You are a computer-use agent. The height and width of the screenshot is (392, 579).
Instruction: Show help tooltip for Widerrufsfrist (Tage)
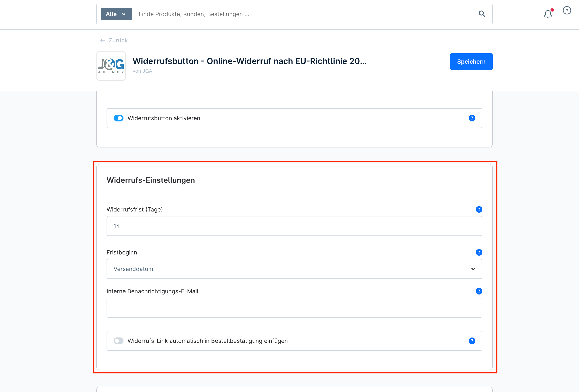pyautogui.click(x=479, y=209)
